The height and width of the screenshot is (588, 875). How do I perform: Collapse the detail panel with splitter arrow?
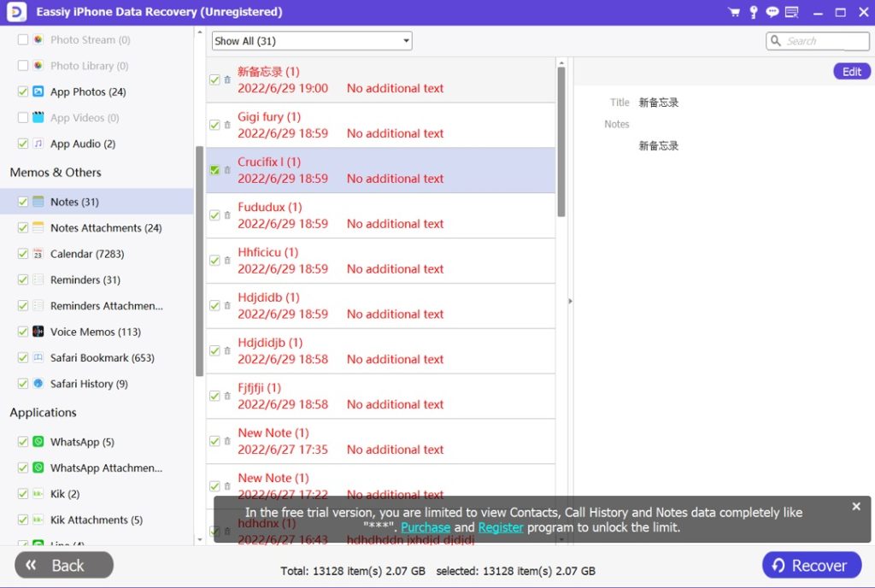coord(570,301)
